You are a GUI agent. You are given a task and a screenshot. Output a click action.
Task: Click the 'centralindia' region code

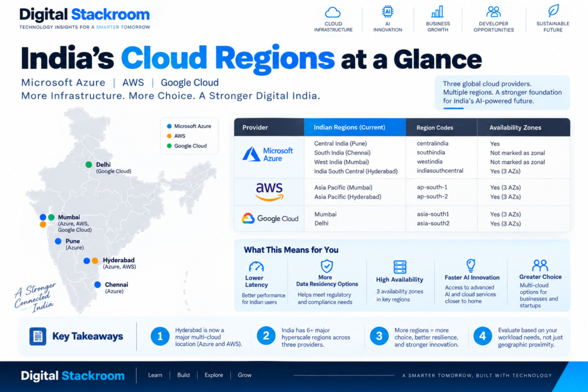click(432, 143)
